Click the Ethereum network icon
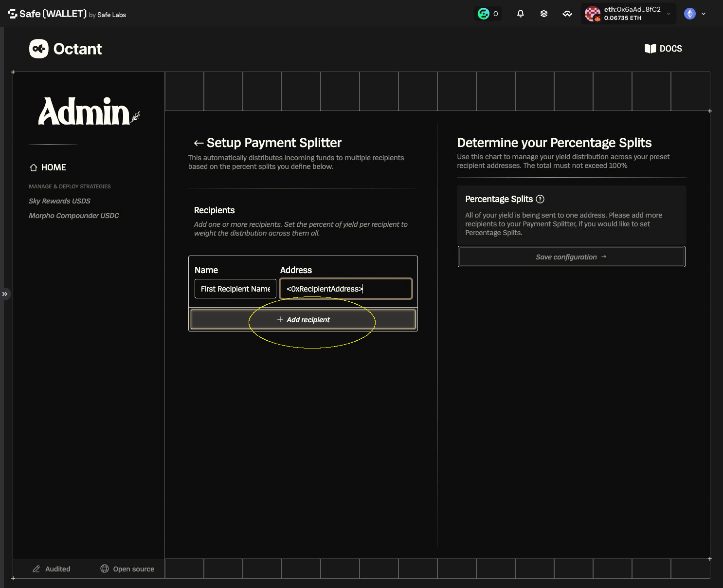This screenshot has height=588, width=723. click(x=690, y=14)
